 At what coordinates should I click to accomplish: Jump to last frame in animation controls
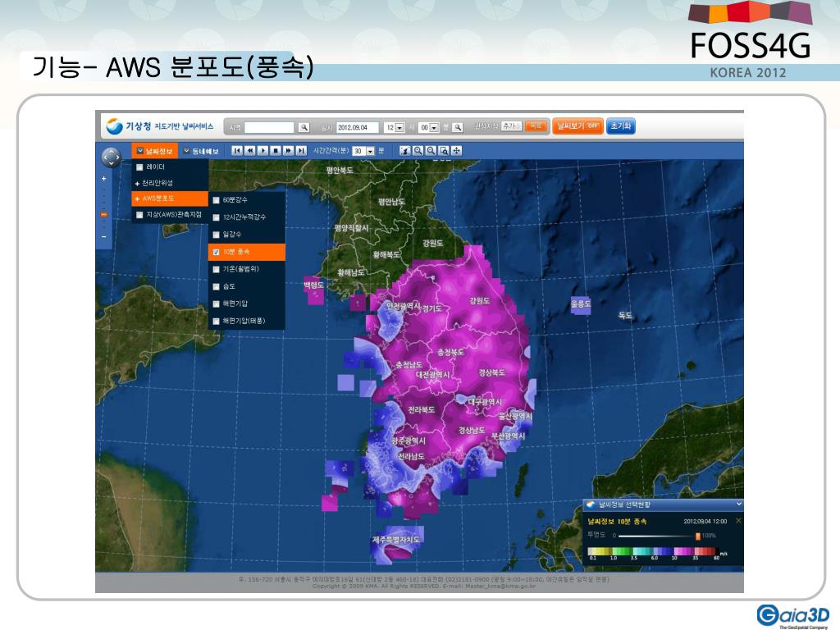pos(301,151)
